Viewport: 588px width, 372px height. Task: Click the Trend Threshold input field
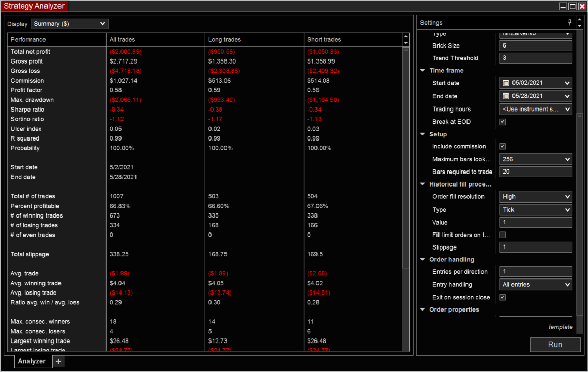click(x=535, y=58)
